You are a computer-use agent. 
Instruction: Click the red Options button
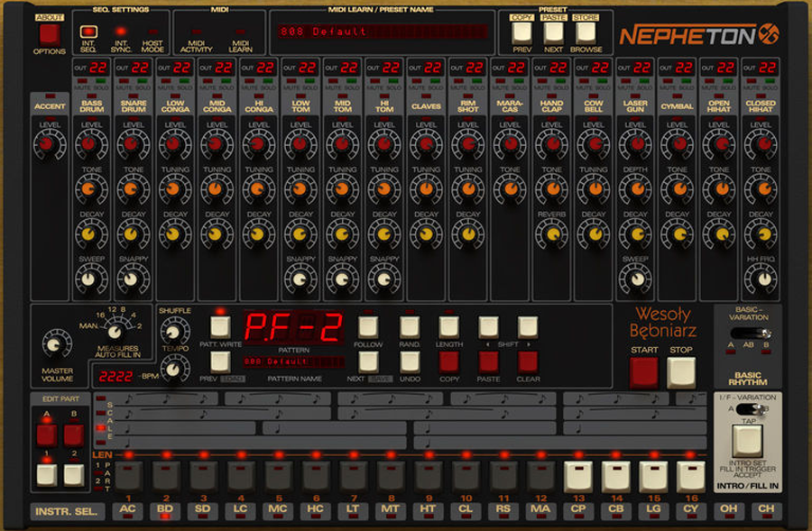pos(50,35)
